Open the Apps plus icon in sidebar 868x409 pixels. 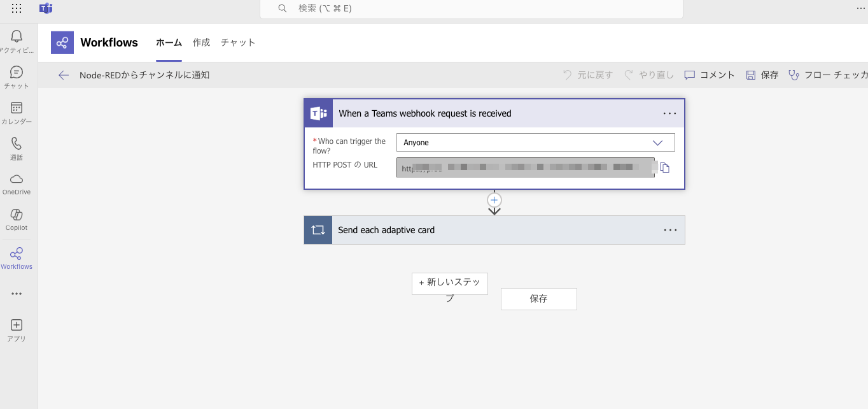click(x=17, y=331)
